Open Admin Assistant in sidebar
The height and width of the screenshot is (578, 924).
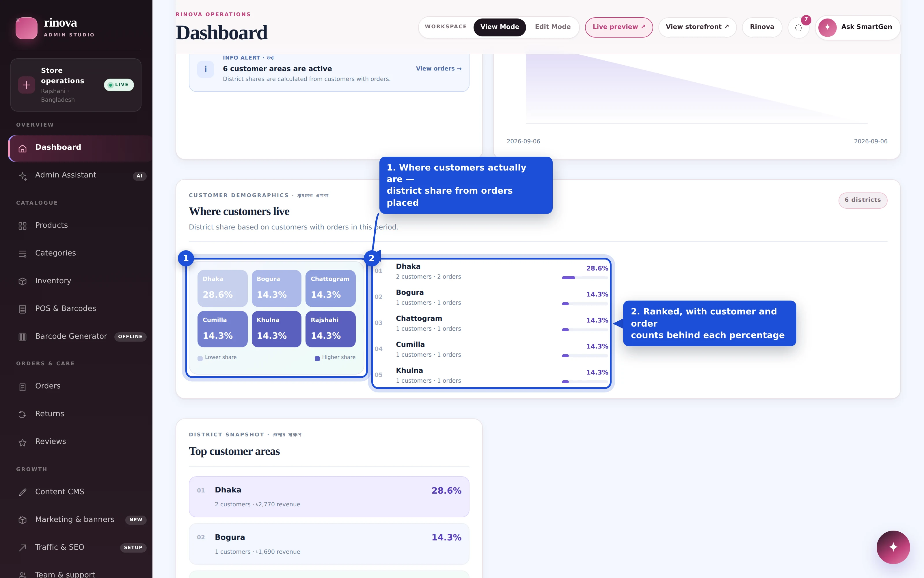tap(80, 176)
